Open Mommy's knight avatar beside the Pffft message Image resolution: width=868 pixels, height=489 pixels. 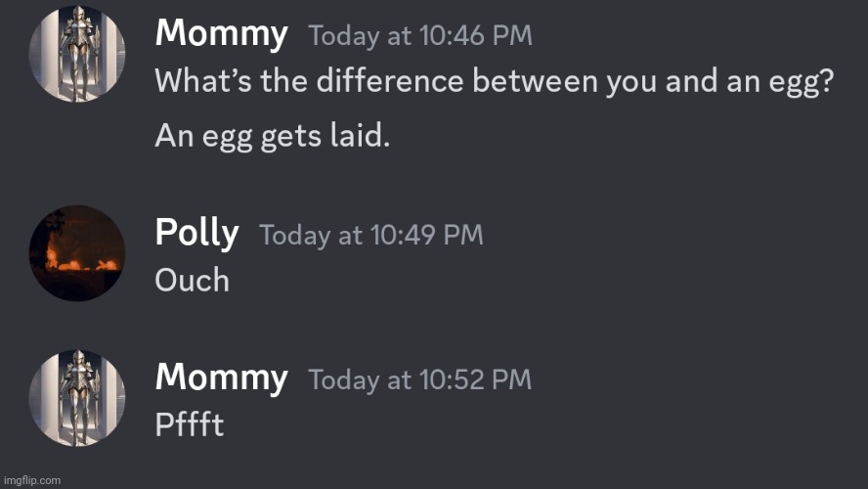coord(77,398)
